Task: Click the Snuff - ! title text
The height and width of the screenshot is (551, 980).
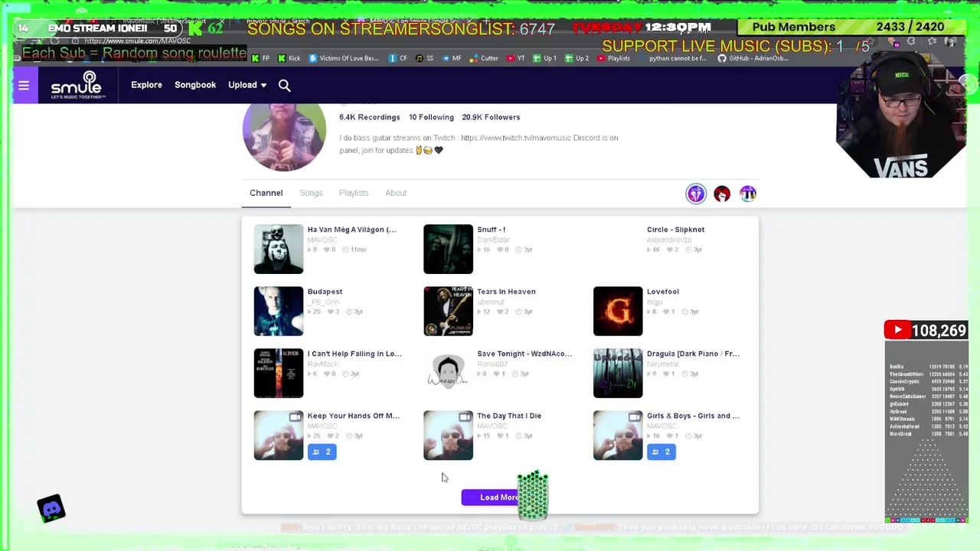Action: tap(491, 230)
